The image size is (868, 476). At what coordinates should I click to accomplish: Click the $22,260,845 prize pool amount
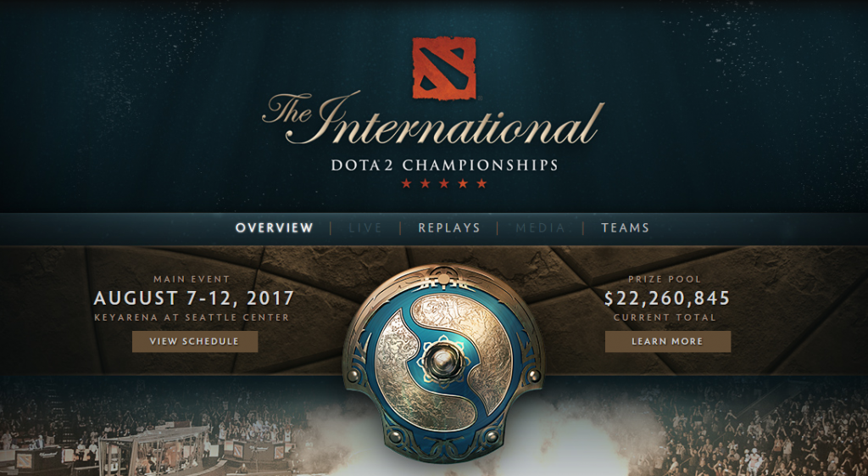coord(667,299)
